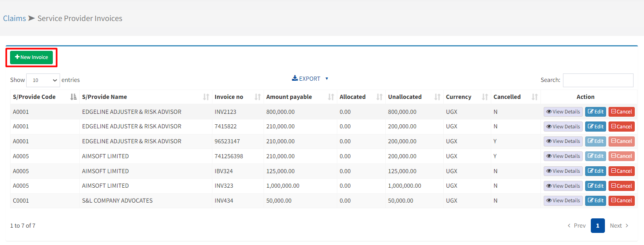The height and width of the screenshot is (245, 644).
Task: Select page 1 in pagination
Action: [597, 226]
